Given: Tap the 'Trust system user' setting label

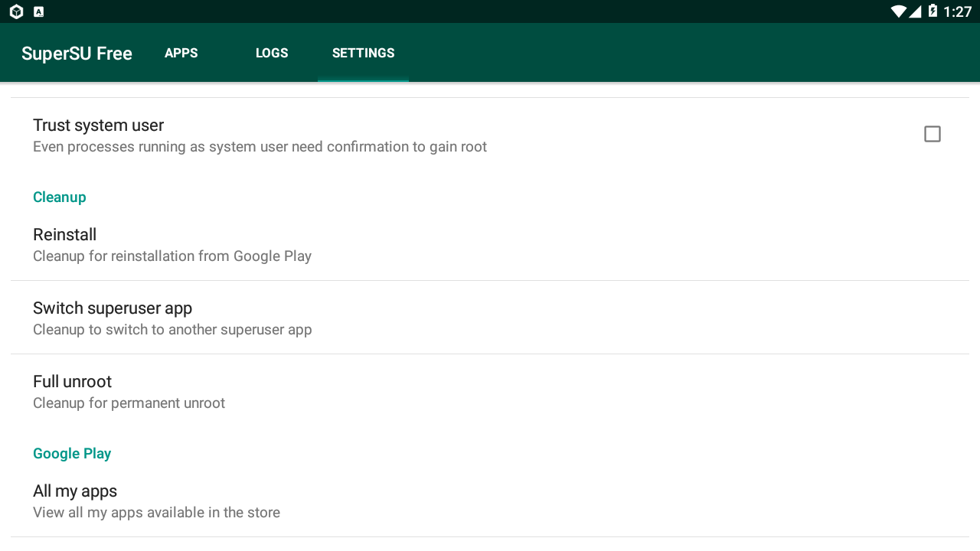Looking at the screenshot, I should point(98,125).
